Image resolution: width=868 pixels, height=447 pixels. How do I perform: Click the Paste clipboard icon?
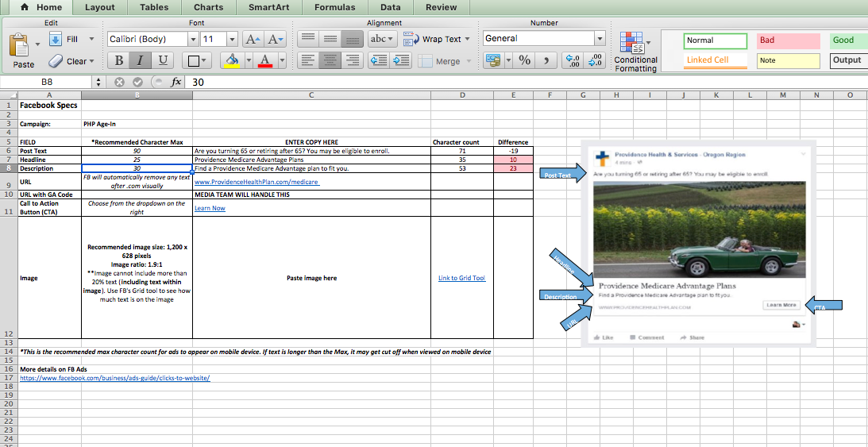click(19, 45)
